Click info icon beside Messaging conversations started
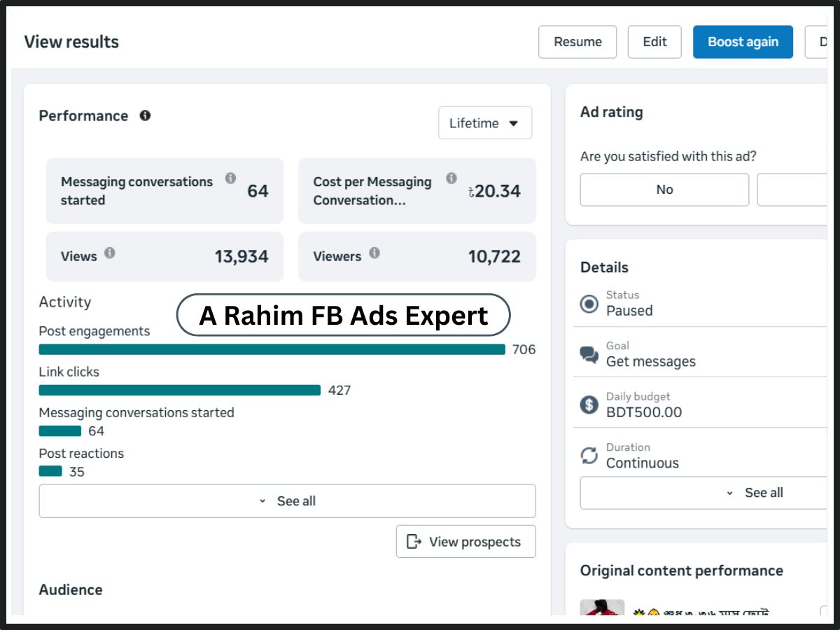Viewport: 840px width, 630px height. [230, 178]
